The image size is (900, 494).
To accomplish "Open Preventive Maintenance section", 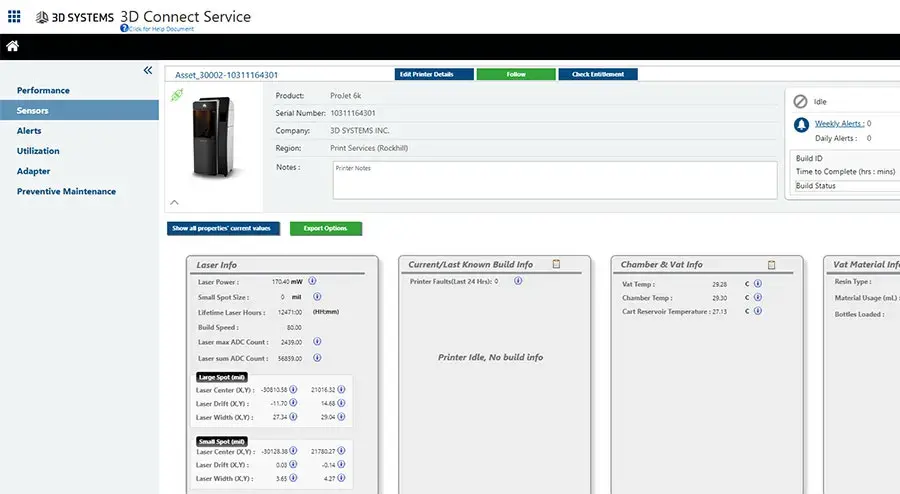I will [66, 191].
